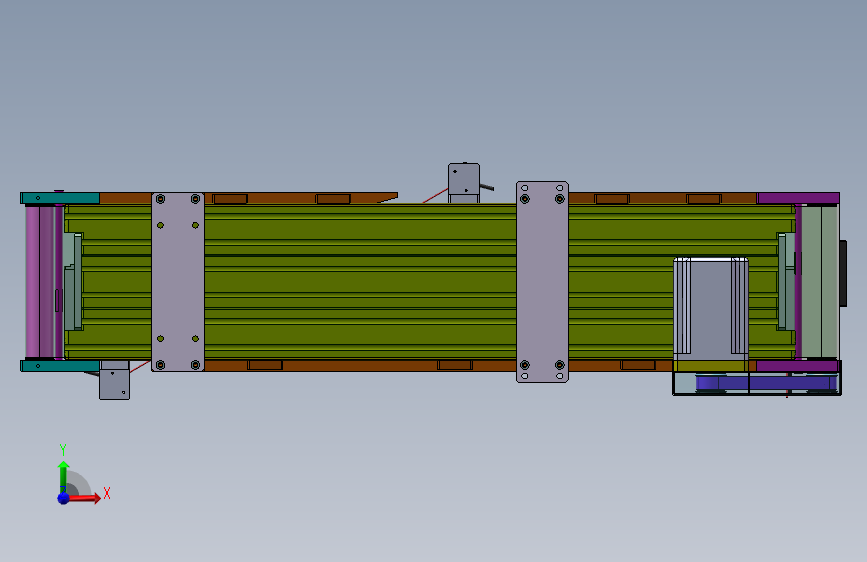The image size is (867, 562).
Task: Select the black knob on the right end
Action: (x=843, y=273)
